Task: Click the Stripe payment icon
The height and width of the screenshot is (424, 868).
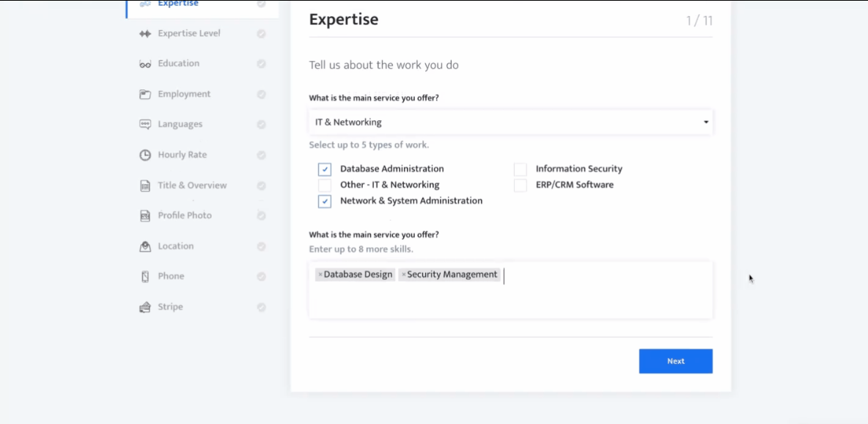Action: 145,307
